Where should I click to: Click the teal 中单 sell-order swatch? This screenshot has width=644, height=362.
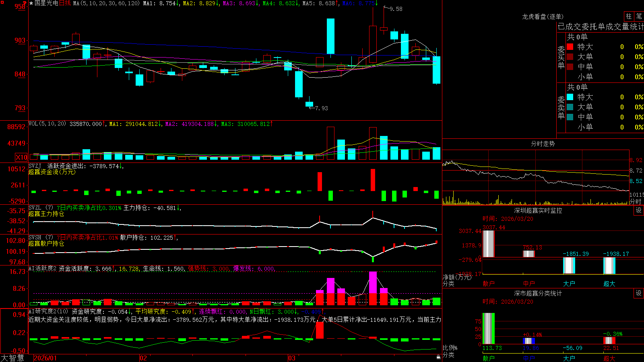coord(570,117)
